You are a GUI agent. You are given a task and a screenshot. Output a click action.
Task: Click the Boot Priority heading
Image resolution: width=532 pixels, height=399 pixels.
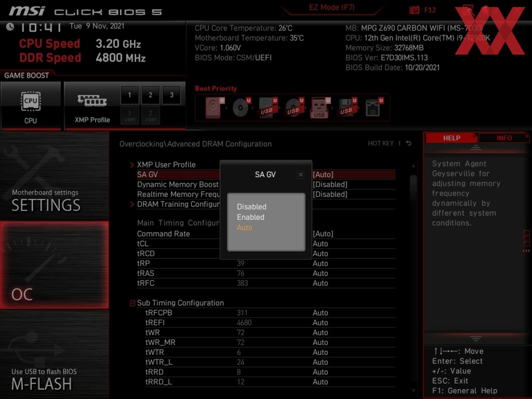point(216,88)
